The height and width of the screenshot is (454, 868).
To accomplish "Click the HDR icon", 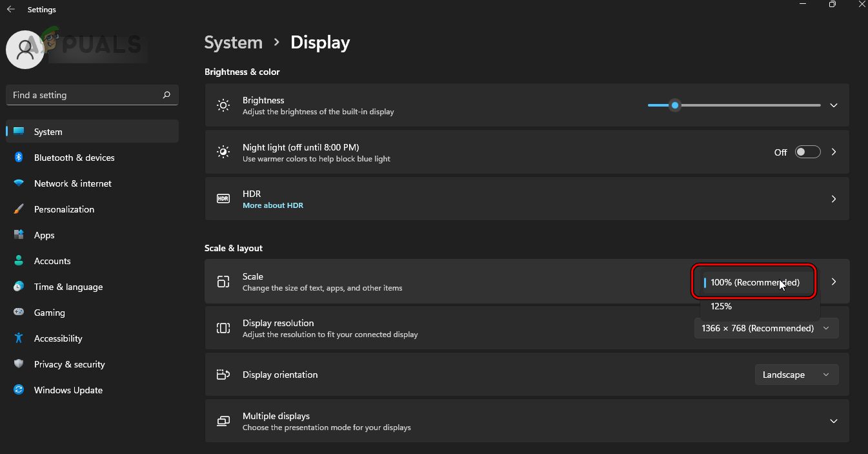I will [x=223, y=198].
